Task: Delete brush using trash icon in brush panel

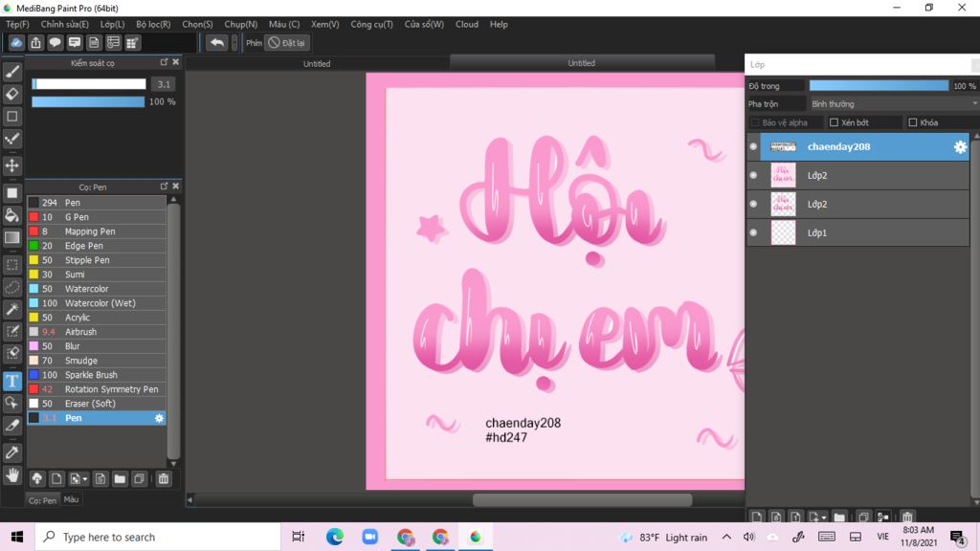Action: (163, 479)
